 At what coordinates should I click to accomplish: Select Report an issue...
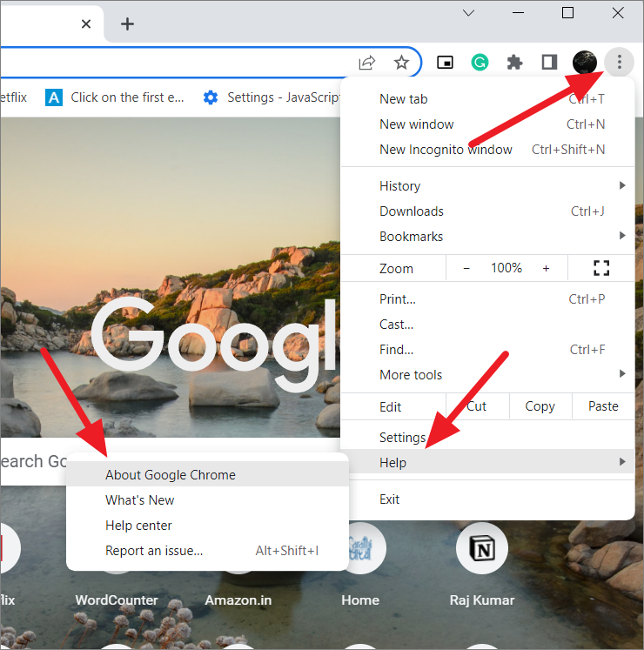click(207, 551)
